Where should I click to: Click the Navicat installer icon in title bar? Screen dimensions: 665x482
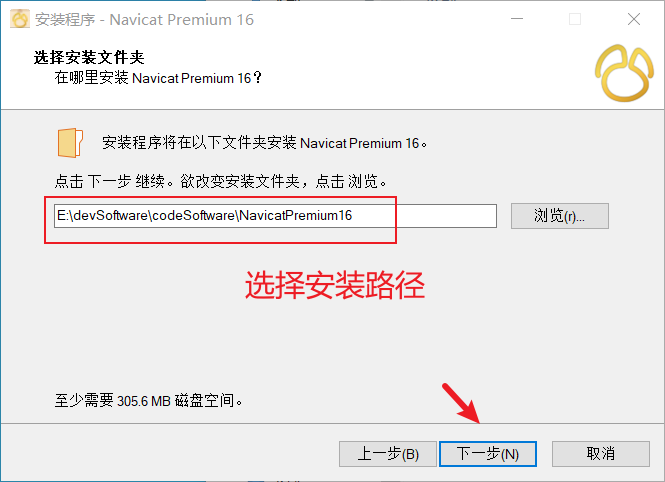(x=20, y=19)
